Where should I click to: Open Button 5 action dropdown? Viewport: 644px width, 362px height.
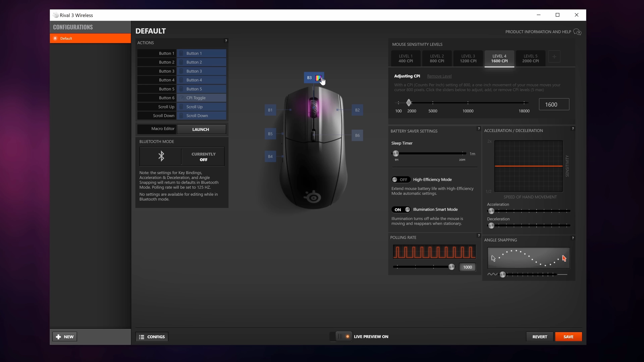tap(201, 89)
